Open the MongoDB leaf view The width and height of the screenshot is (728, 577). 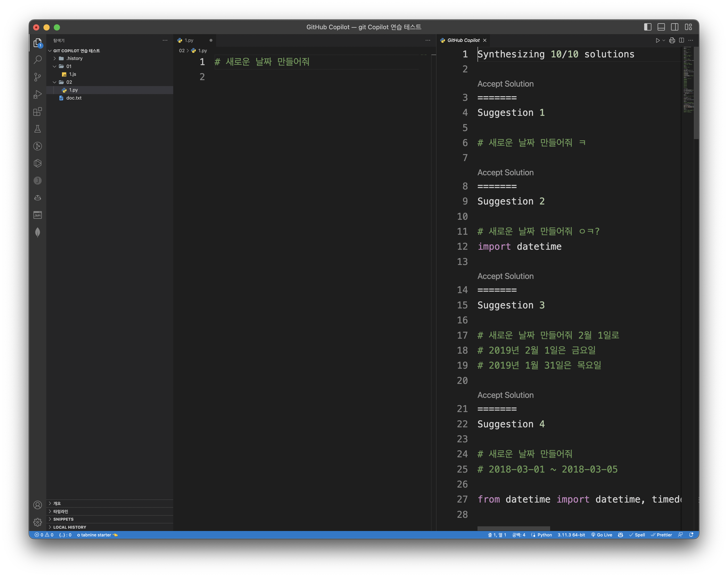point(37,232)
